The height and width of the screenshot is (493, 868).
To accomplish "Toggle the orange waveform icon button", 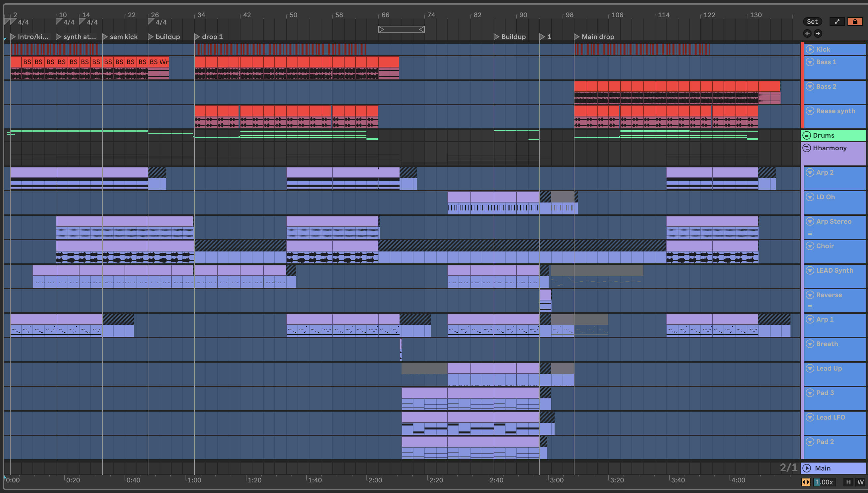I will 806,482.
